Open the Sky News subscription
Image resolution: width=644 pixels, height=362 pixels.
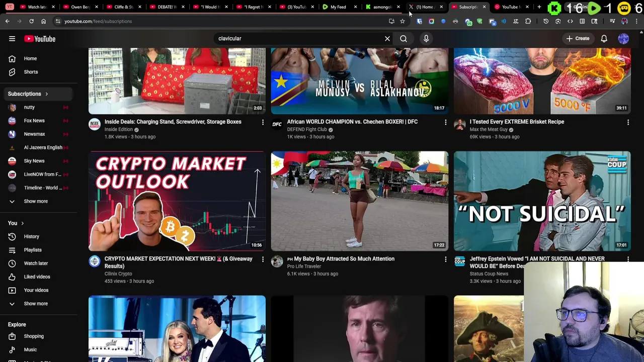pyautogui.click(x=38, y=161)
